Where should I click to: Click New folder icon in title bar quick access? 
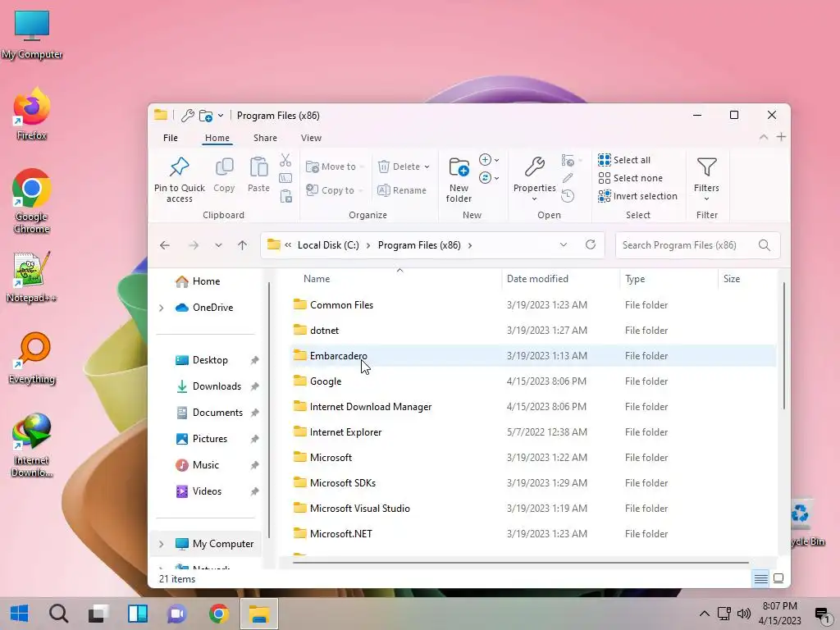[x=206, y=115]
